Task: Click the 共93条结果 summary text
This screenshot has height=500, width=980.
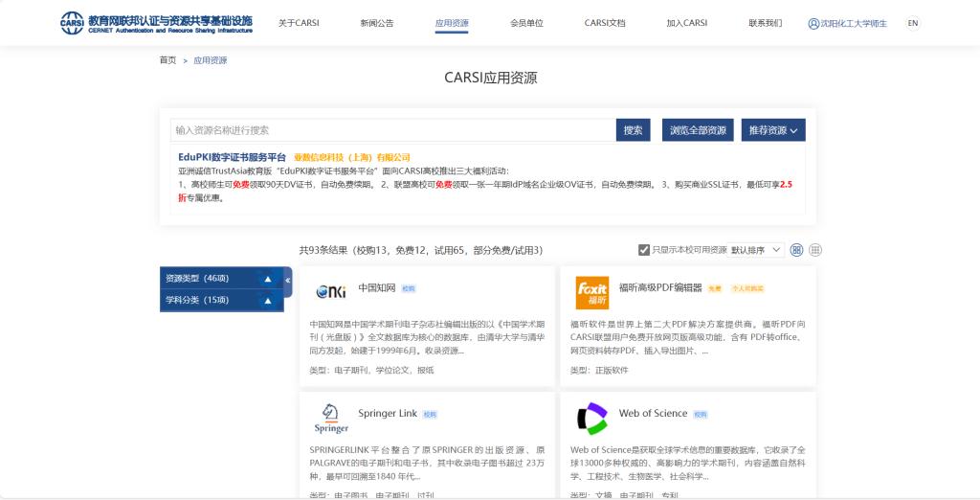Action: [x=421, y=250]
